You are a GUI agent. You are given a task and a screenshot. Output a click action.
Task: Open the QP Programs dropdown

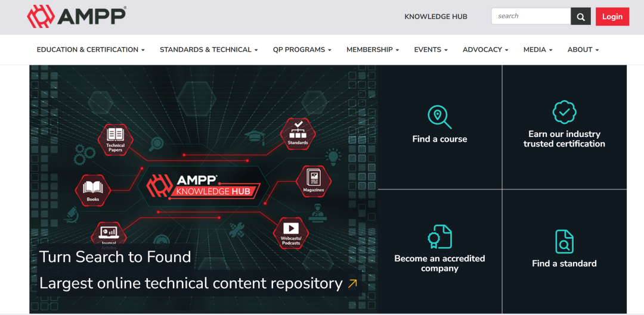coord(302,49)
